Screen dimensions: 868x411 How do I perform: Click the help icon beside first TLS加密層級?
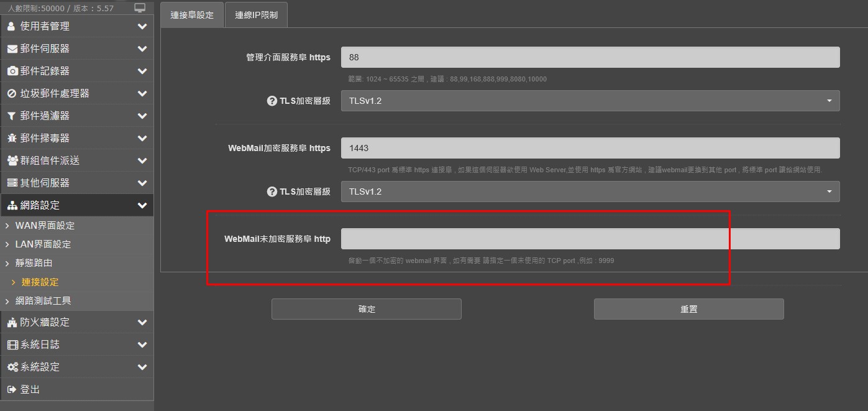point(272,101)
